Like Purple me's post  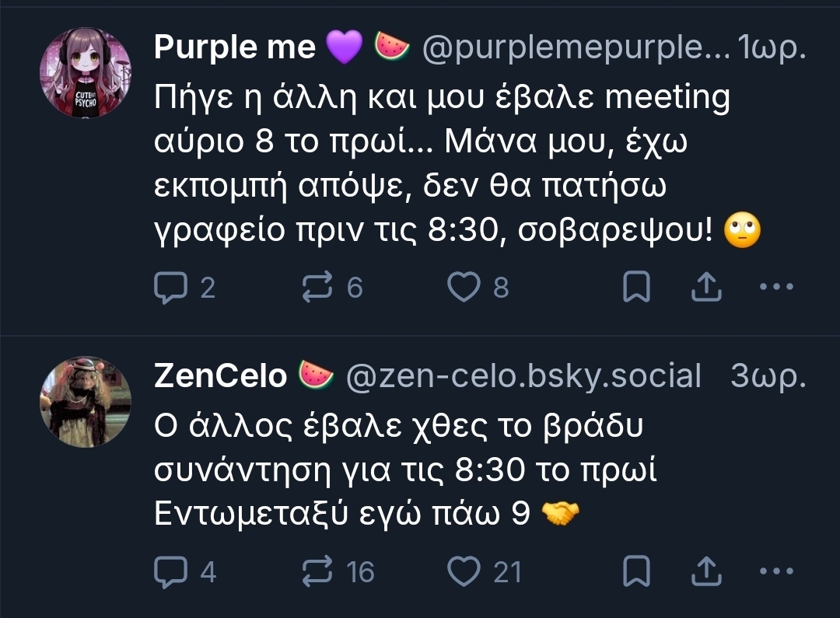click(465, 288)
